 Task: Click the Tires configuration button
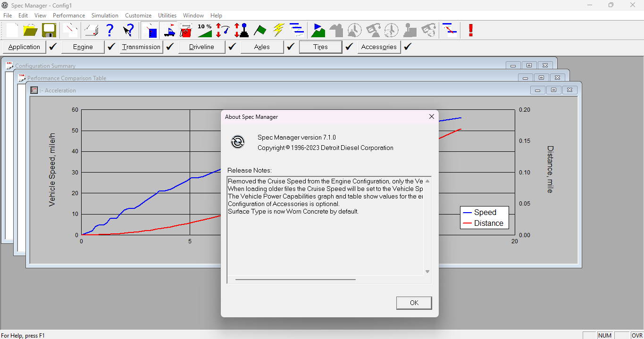(320, 47)
